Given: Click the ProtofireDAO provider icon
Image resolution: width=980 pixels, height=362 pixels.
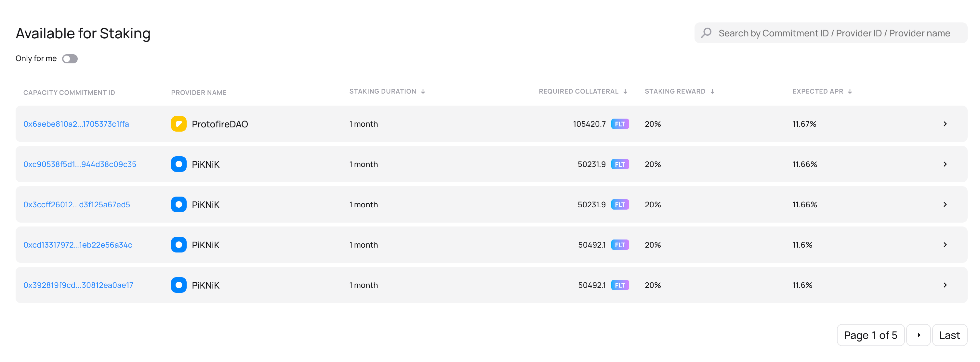Looking at the screenshot, I should [x=179, y=123].
